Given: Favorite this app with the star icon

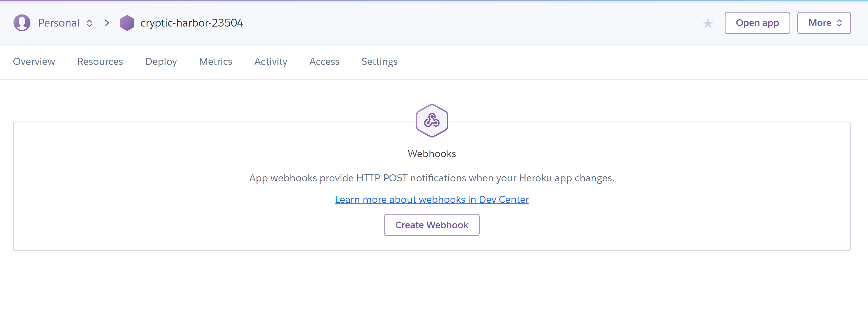Looking at the screenshot, I should [708, 23].
